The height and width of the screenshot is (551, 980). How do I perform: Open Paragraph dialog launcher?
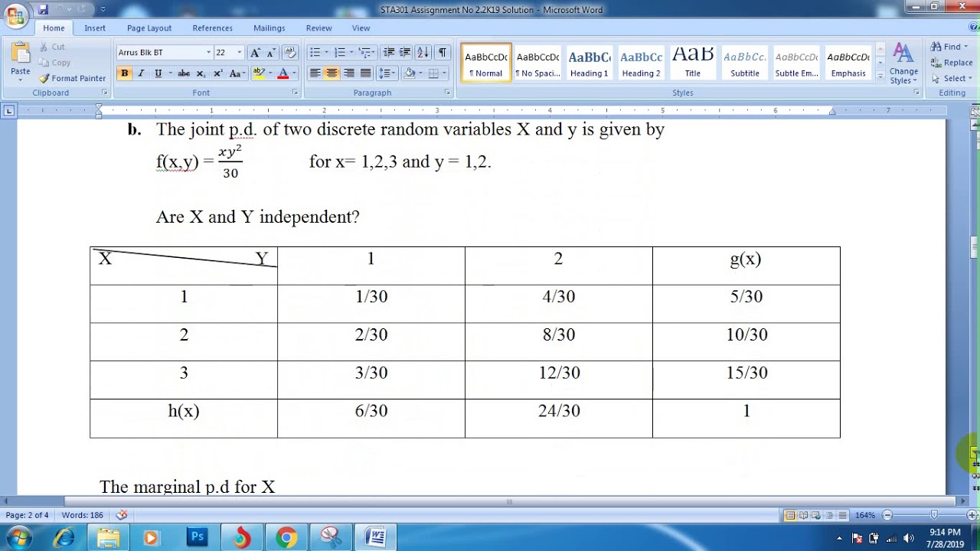448,93
